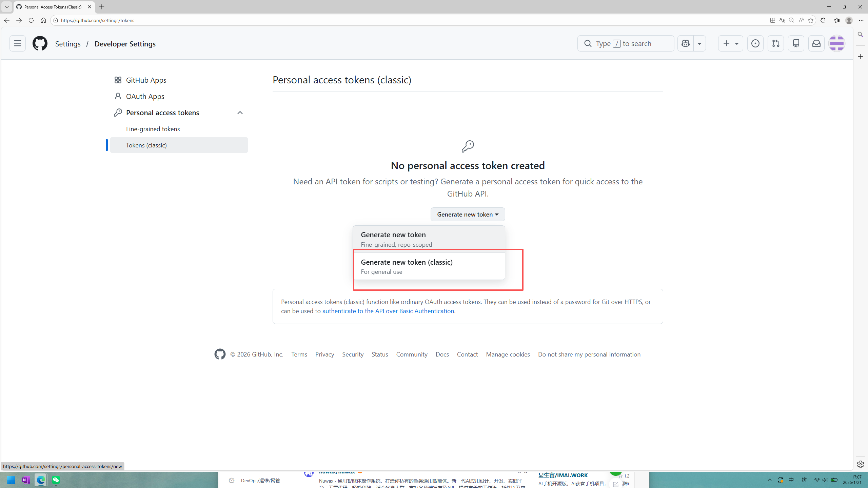868x488 pixels.
Task: Follow the authenticate to the API over Basic Authentication link
Action: click(388, 311)
